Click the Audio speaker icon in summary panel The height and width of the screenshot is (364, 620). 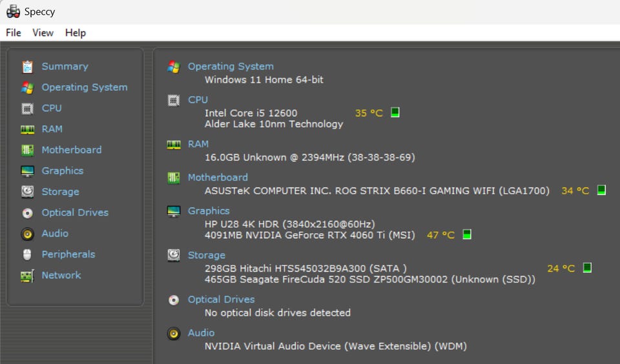pyautogui.click(x=174, y=334)
